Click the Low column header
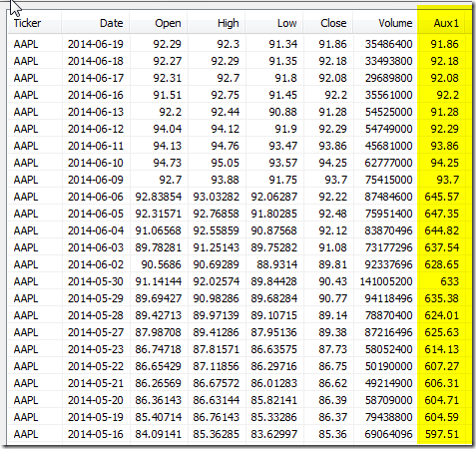Screen dimensions: 476x449 point(274,23)
